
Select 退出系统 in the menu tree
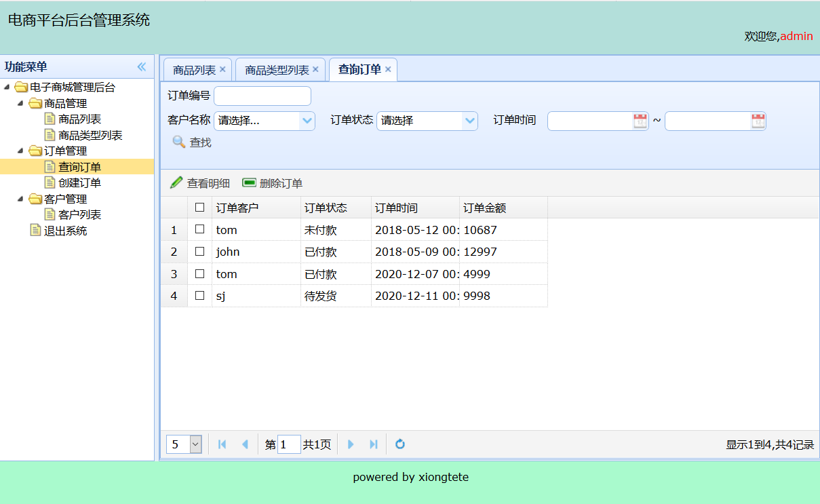click(65, 231)
